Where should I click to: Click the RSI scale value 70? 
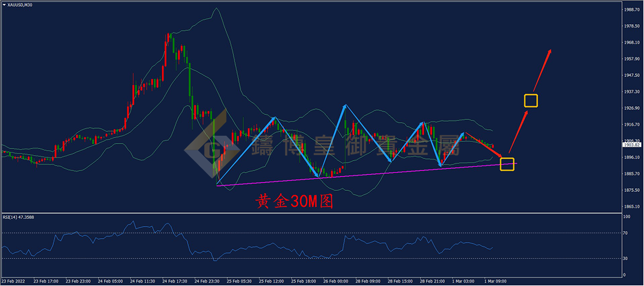(x=625, y=233)
